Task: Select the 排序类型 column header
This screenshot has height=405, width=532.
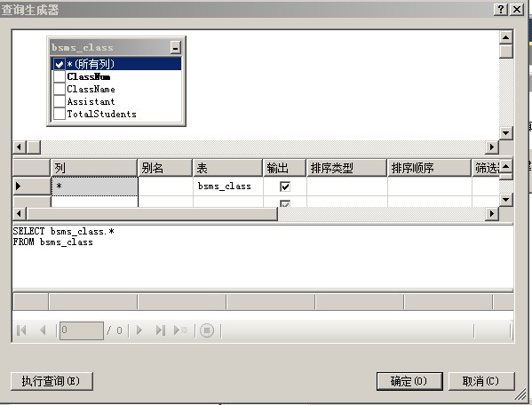Action: 346,168
